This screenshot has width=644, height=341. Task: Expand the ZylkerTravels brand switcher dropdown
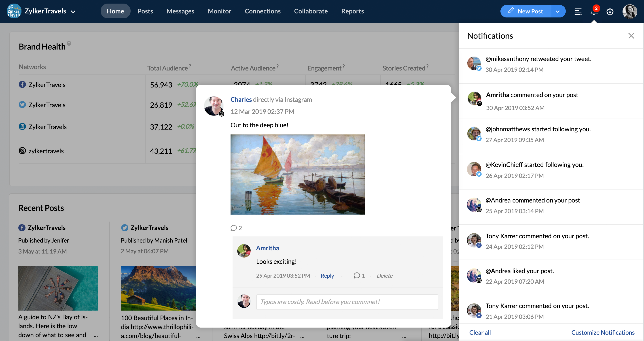point(73,11)
